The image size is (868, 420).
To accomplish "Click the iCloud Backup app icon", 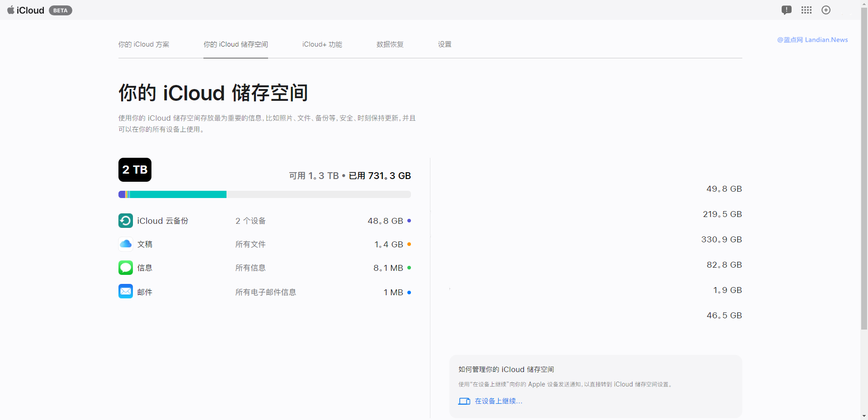I will (x=126, y=221).
